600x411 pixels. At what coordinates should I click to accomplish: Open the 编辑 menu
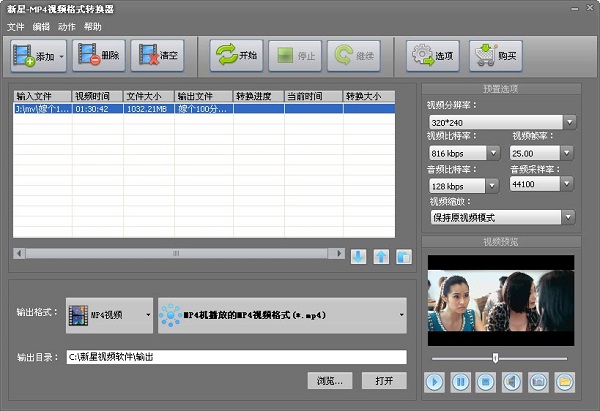41,27
